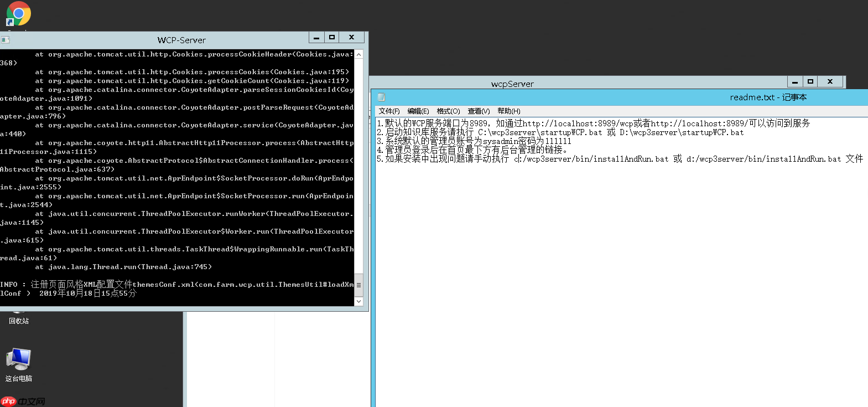Select the 这台电脑 (This PC) desktop icon
The height and width of the screenshot is (407, 868).
click(x=19, y=364)
